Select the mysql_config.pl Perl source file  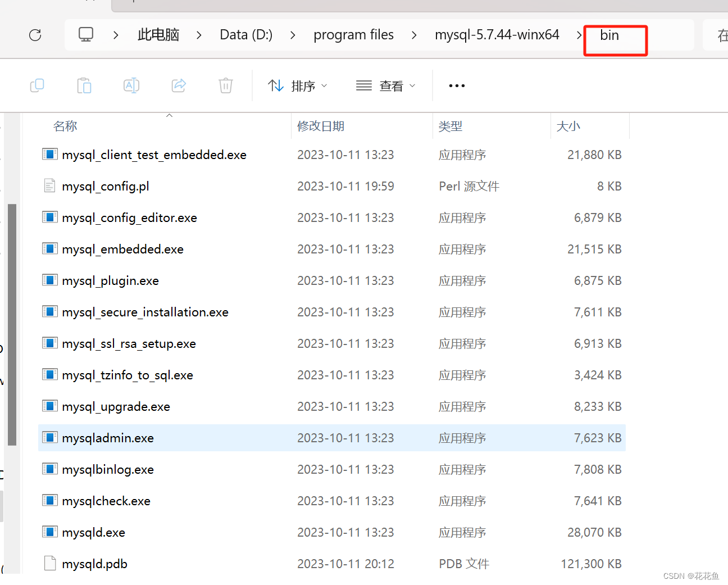105,186
